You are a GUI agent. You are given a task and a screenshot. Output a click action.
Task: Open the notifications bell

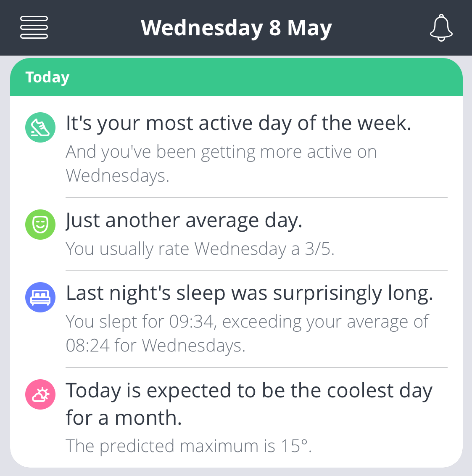click(441, 28)
